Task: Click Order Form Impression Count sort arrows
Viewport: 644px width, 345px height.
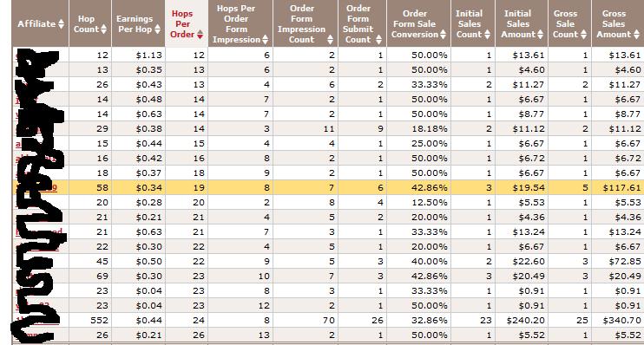Action: [330, 40]
